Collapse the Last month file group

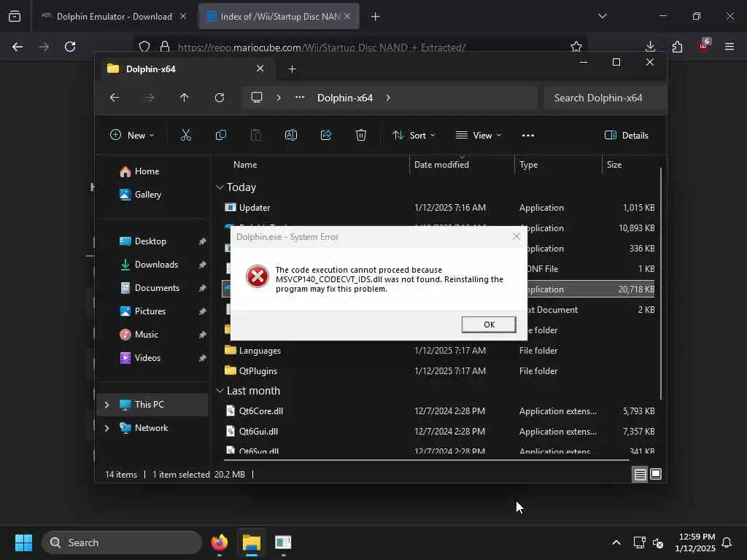point(220,391)
